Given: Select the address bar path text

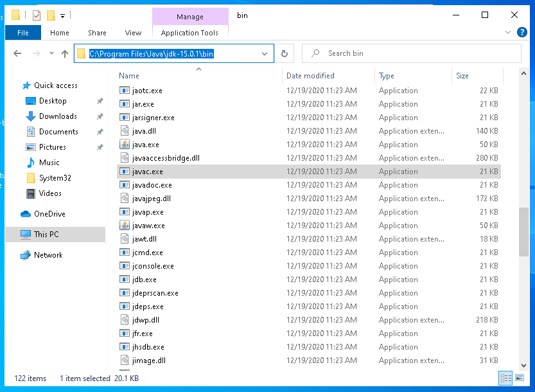Looking at the screenshot, I should 151,53.
